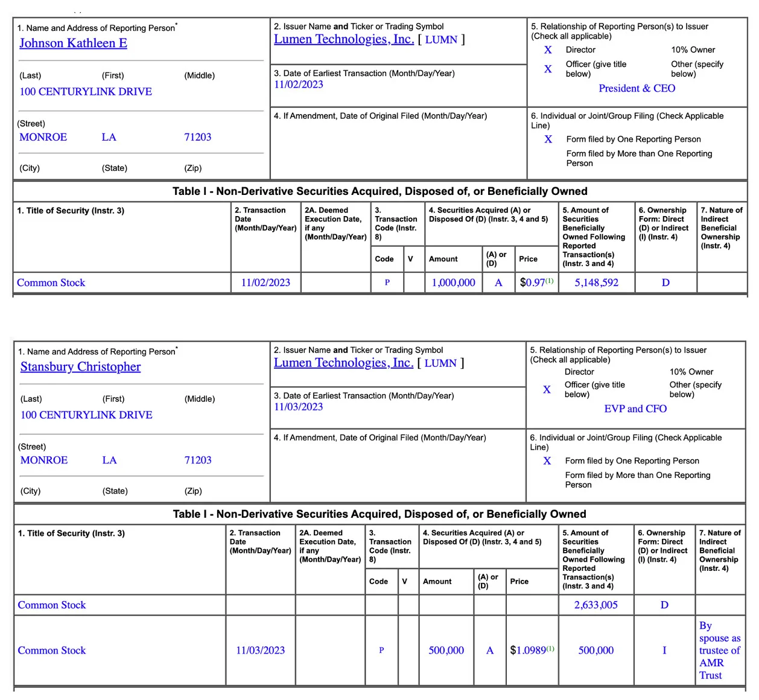Click One Reporting Person X mark, Stansbury filing
Viewport: 759px width, 700px height.
tap(547, 461)
